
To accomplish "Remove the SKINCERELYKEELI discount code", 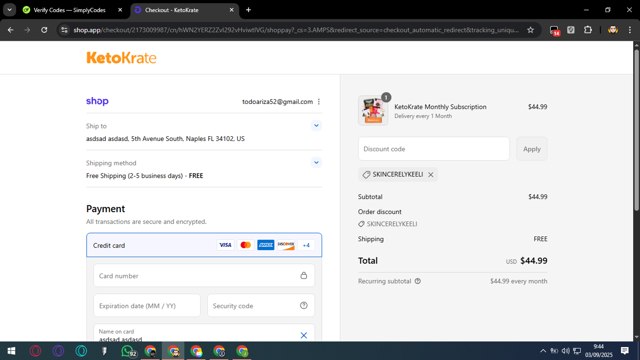I will click(x=431, y=175).
